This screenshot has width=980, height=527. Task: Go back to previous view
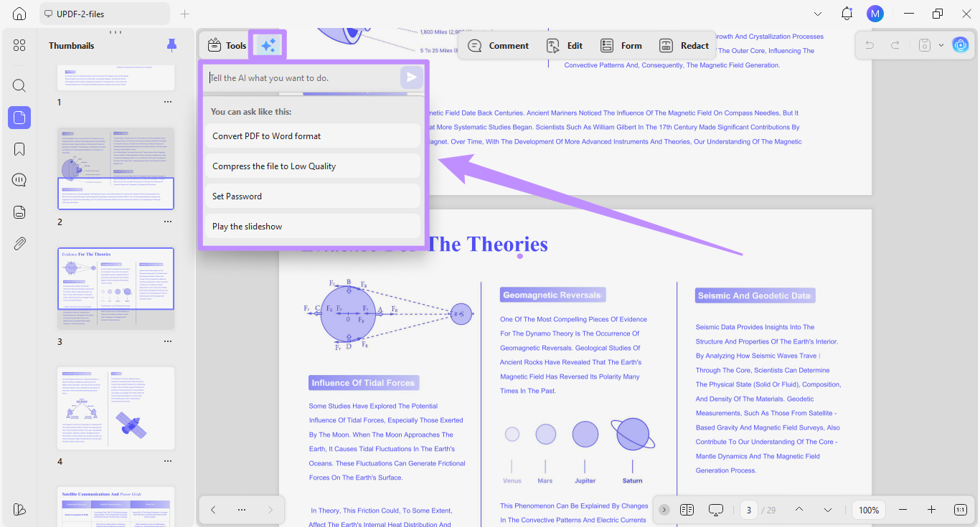click(x=213, y=510)
